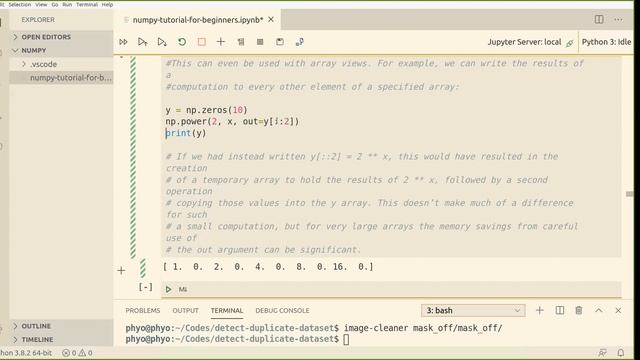Kill terminal with trash icon
This screenshot has width=640, height=360.
[579, 311]
